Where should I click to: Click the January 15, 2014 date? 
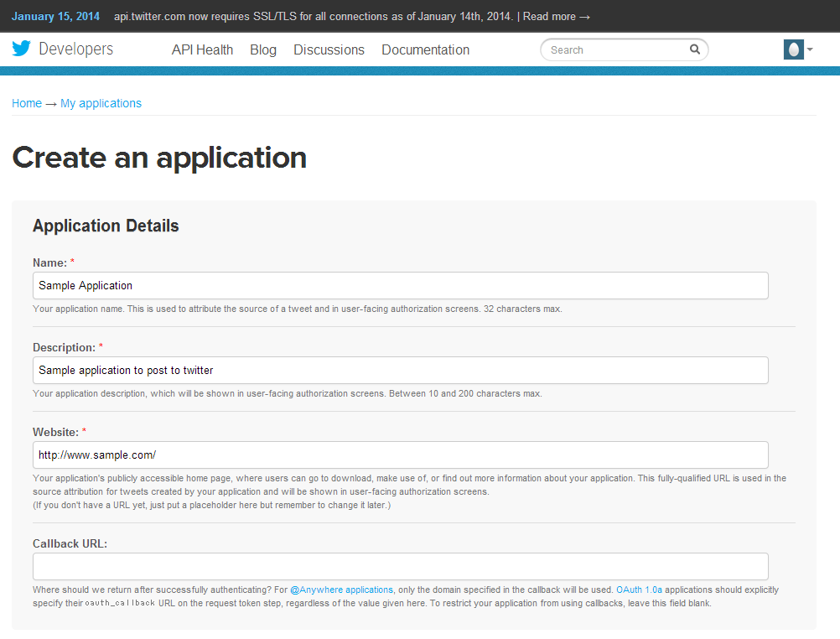coord(55,16)
